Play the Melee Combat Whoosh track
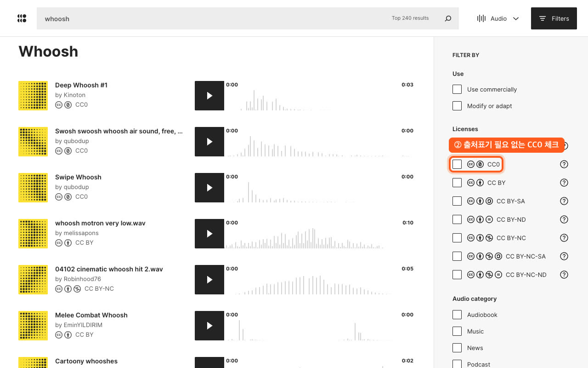This screenshot has width=588, height=368. [x=209, y=326]
